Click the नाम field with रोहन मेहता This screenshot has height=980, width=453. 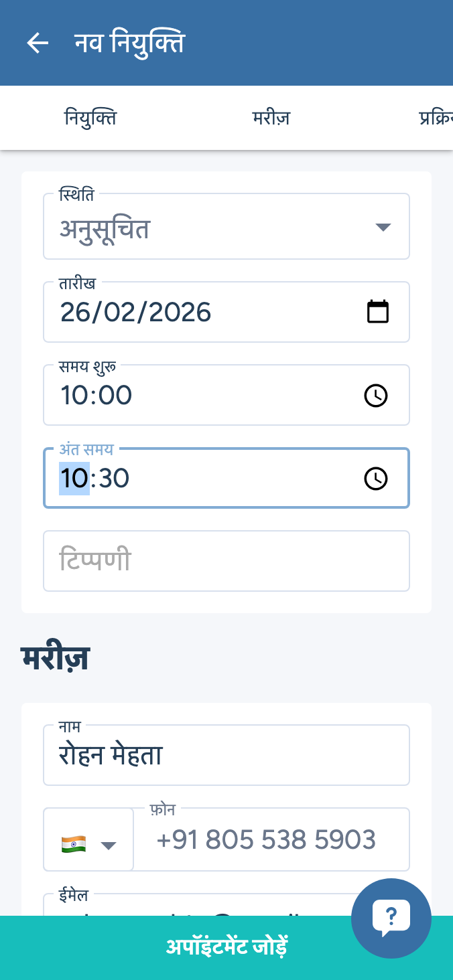226,756
